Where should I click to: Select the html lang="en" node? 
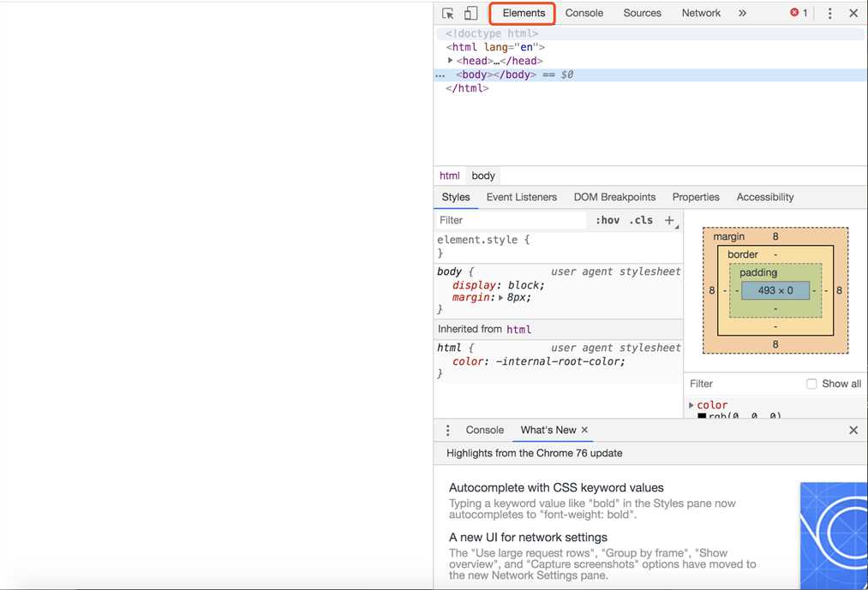click(495, 47)
